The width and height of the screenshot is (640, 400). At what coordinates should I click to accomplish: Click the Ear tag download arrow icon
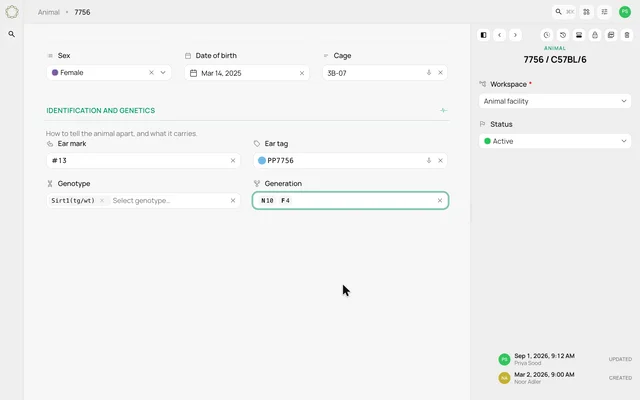(x=429, y=161)
